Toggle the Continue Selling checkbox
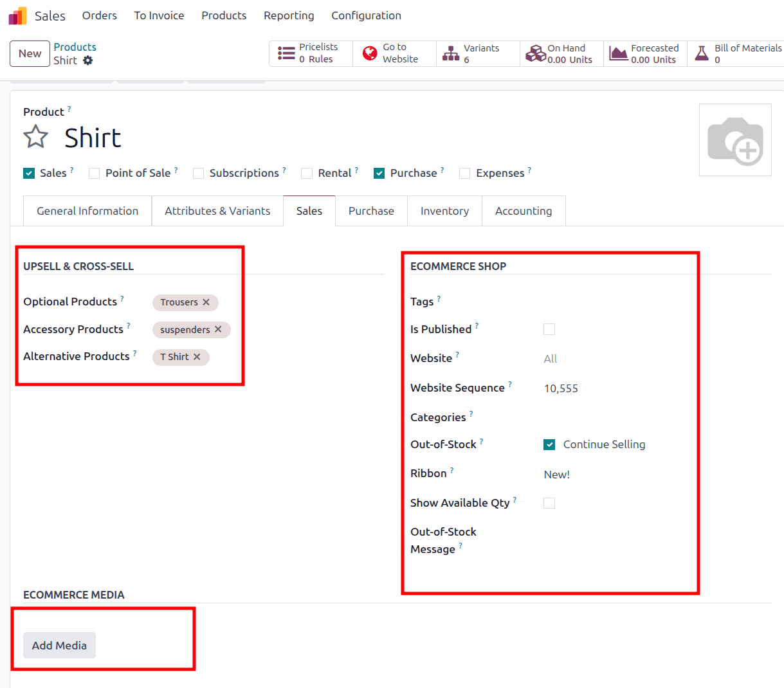The height and width of the screenshot is (688, 784). click(x=549, y=444)
